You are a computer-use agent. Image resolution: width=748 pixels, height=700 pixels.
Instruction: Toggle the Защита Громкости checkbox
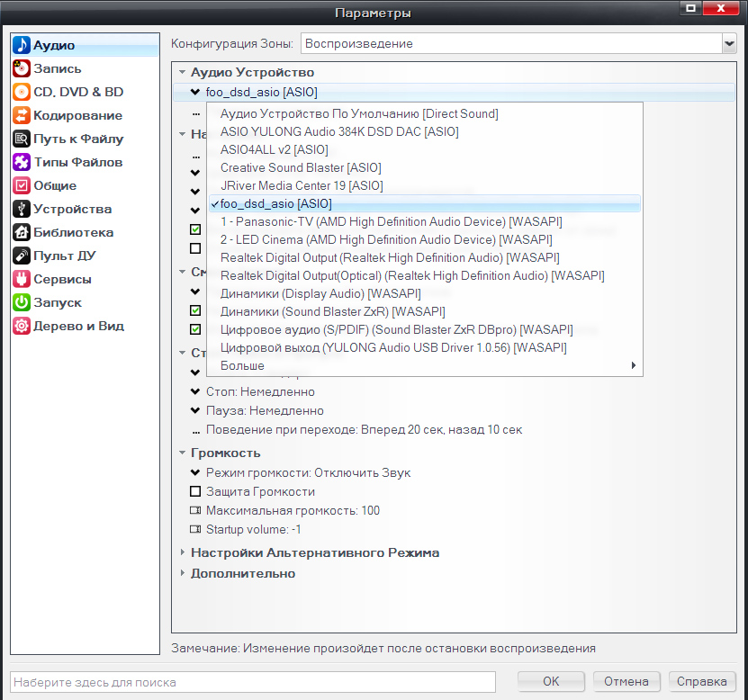point(195,492)
